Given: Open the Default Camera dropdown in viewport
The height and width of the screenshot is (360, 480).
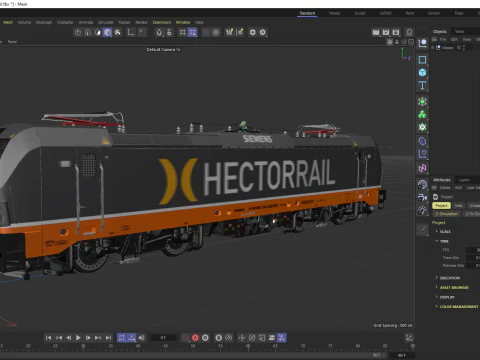Looking at the screenshot, I should pos(163,49).
